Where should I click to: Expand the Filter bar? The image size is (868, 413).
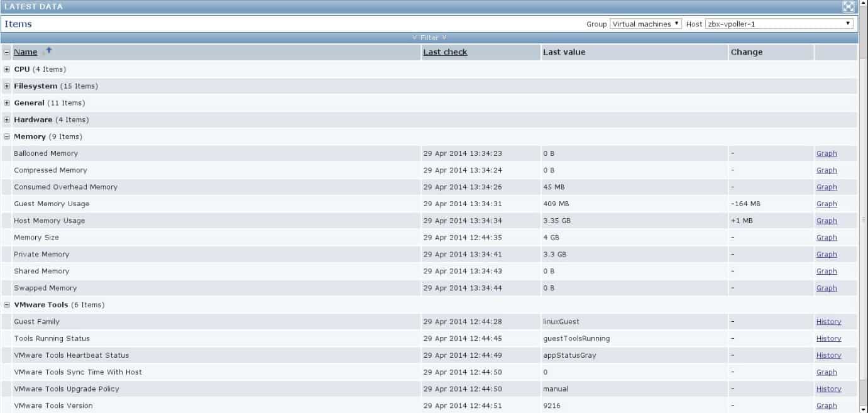click(x=429, y=38)
